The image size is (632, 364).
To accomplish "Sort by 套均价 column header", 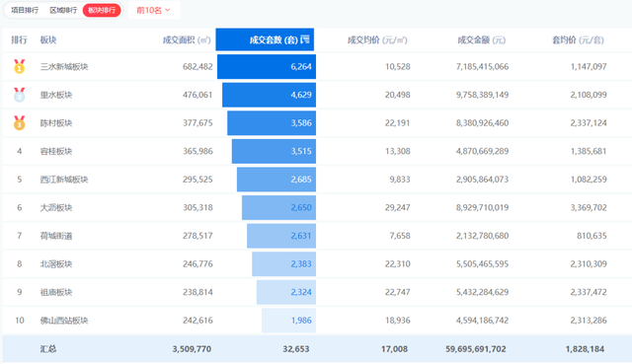I will (578, 39).
